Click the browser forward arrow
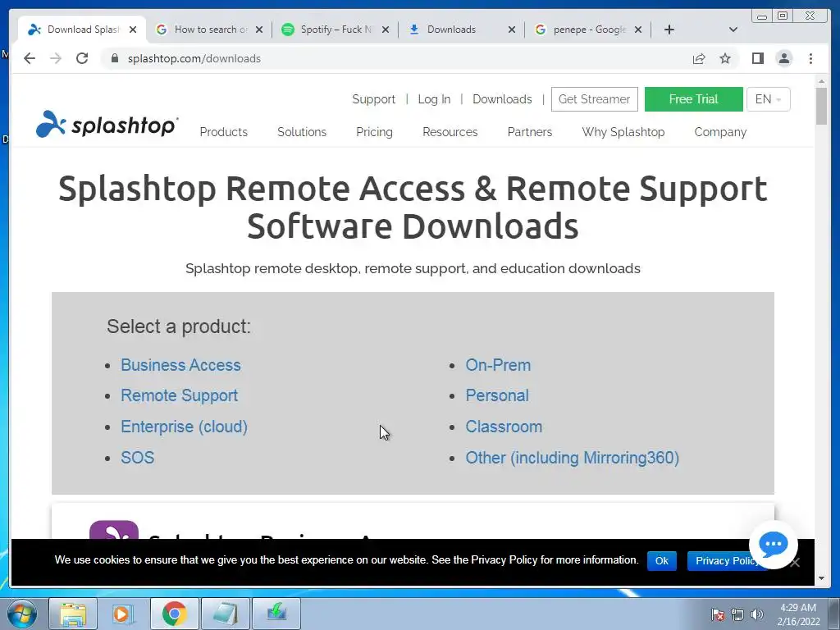The image size is (840, 630). pyautogui.click(x=56, y=58)
